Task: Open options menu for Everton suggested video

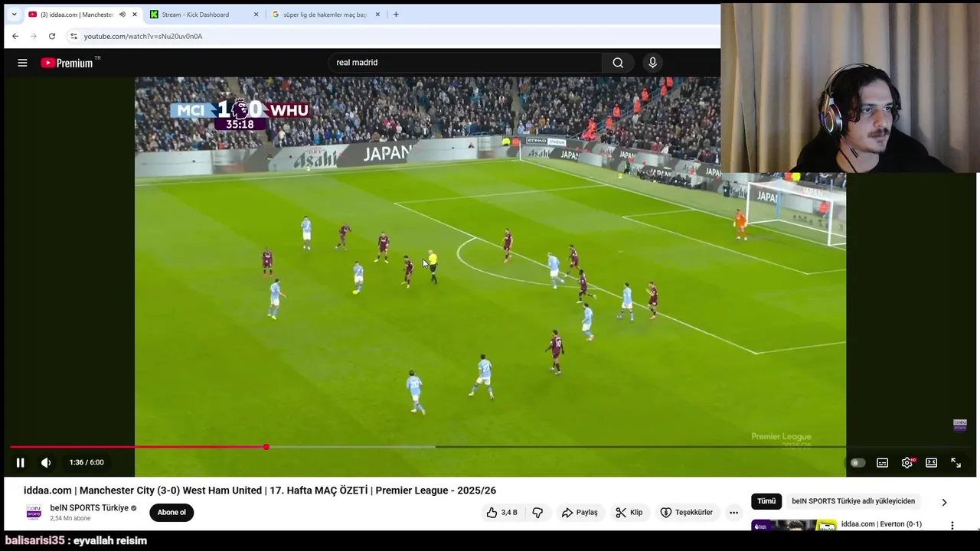Action: coord(952,526)
